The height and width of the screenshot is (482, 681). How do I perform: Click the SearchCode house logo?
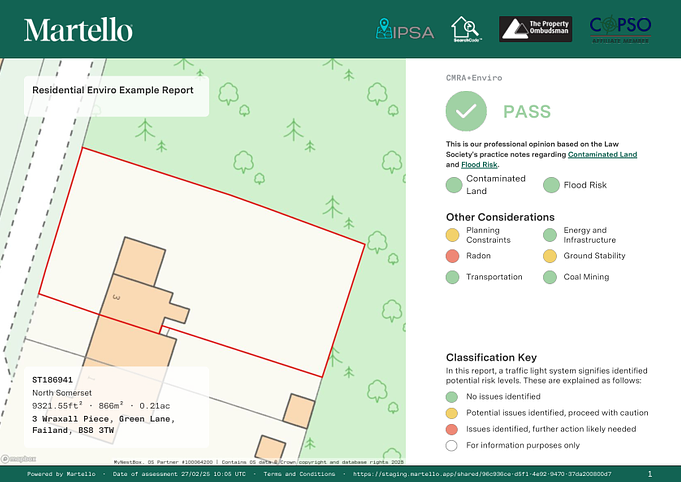pyautogui.click(x=466, y=29)
